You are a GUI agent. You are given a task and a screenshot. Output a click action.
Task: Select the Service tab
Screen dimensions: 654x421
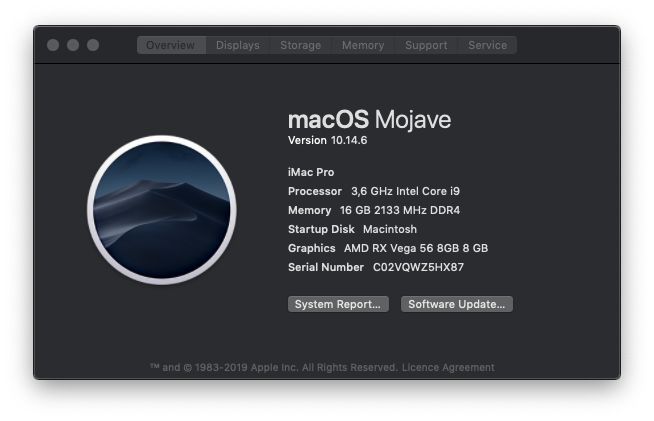pyautogui.click(x=488, y=45)
